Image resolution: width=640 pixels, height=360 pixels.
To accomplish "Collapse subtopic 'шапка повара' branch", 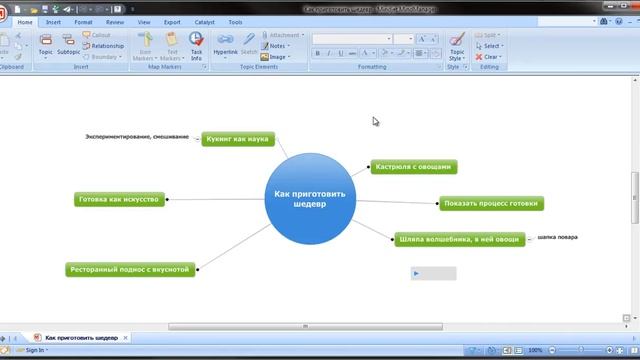I will [529, 239].
